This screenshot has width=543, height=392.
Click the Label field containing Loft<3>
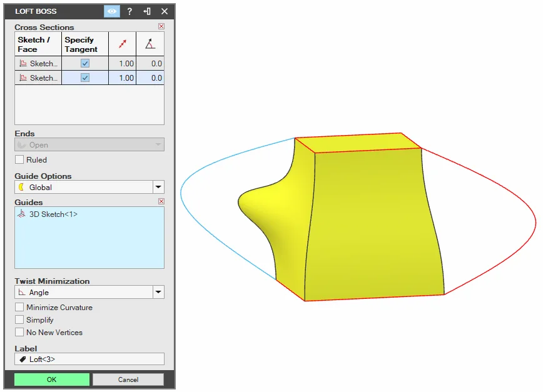click(89, 359)
